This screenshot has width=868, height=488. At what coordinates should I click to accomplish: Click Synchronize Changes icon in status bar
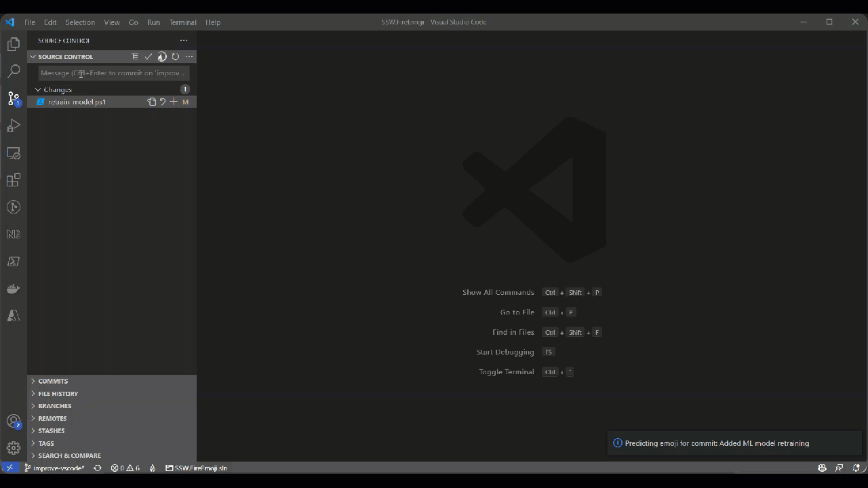tap(98, 468)
